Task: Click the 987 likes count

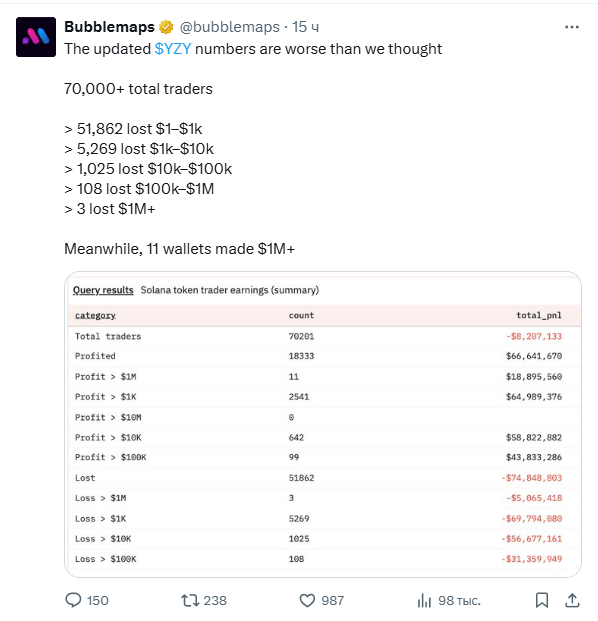Action: tap(333, 600)
